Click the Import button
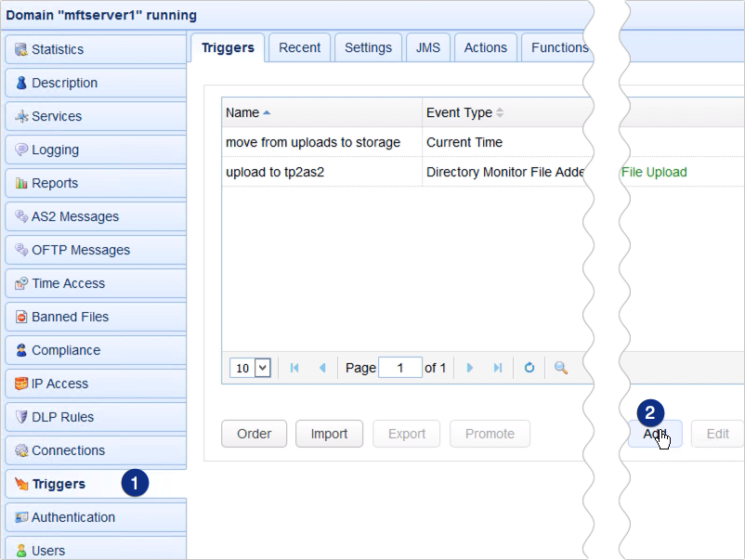Screen dimensions: 745x560 point(329,434)
